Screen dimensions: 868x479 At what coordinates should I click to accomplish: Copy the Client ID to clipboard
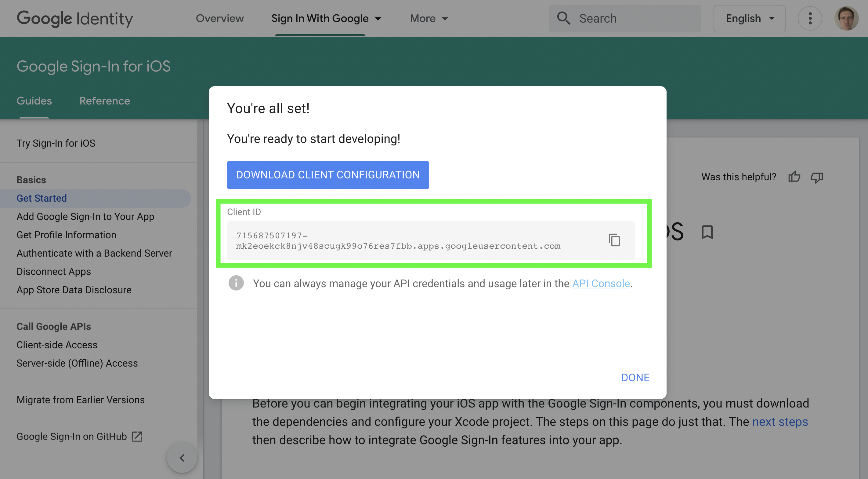614,240
